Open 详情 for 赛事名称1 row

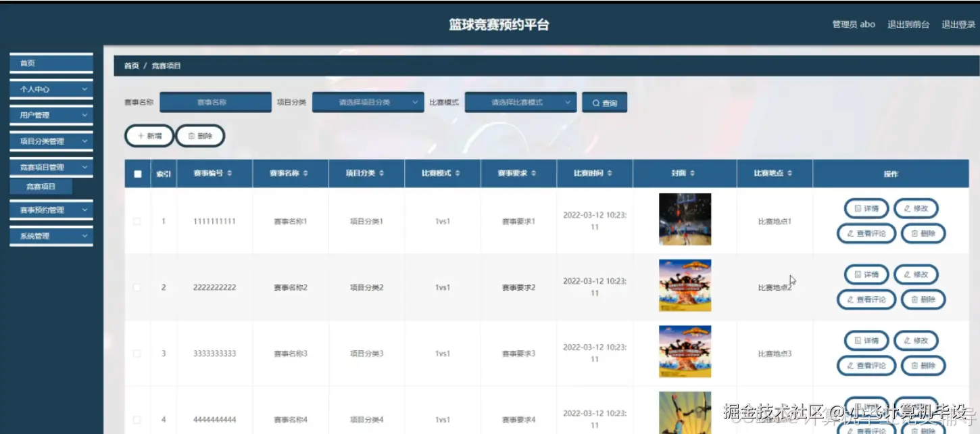[x=866, y=208]
